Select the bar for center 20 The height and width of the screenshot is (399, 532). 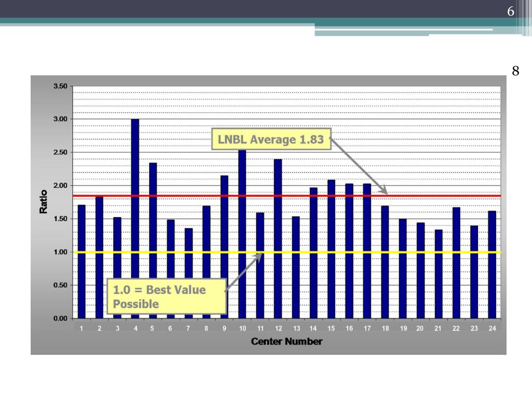[421, 270]
